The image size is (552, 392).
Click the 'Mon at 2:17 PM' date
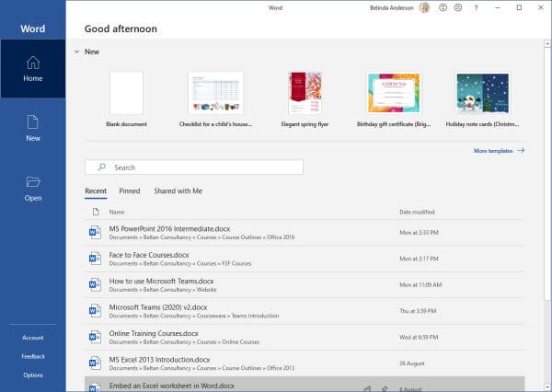pyautogui.click(x=419, y=259)
